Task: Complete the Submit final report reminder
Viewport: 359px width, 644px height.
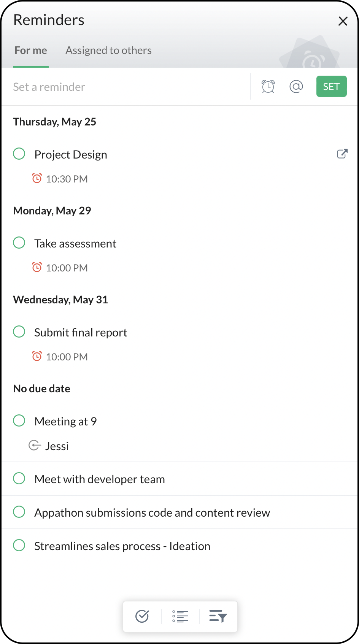Action: [x=19, y=332]
